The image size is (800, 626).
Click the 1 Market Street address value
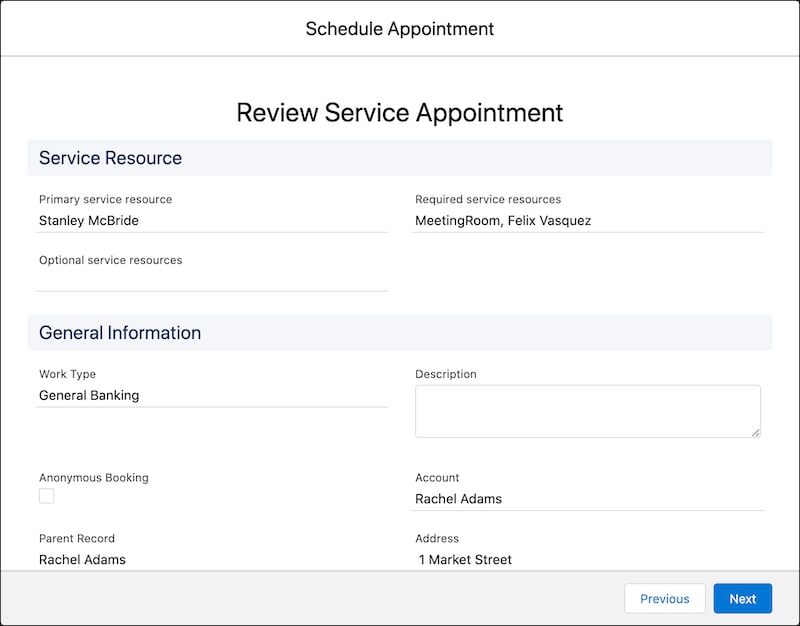click(465, 560)
